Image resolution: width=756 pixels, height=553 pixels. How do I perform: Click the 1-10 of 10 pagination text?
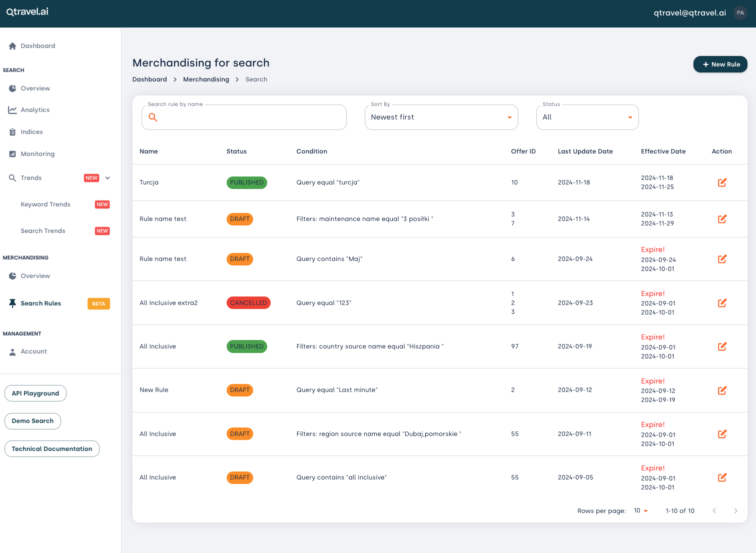click(680, 511)
